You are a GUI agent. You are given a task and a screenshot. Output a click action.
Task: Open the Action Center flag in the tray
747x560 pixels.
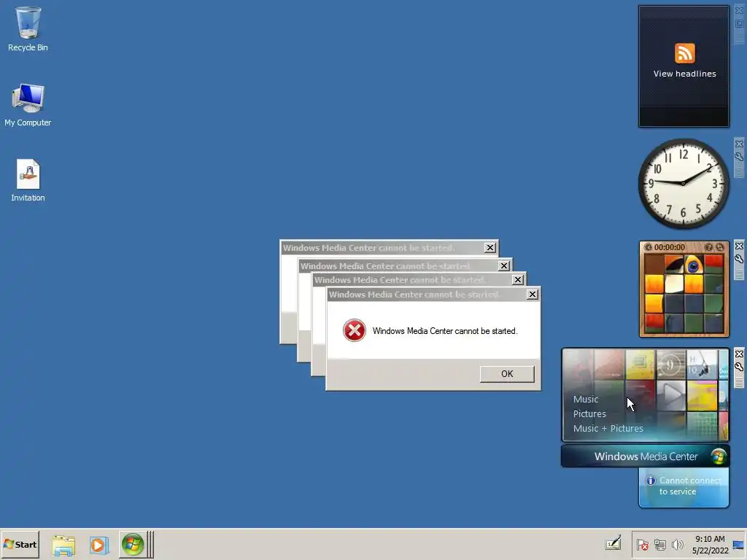point(642,545)
